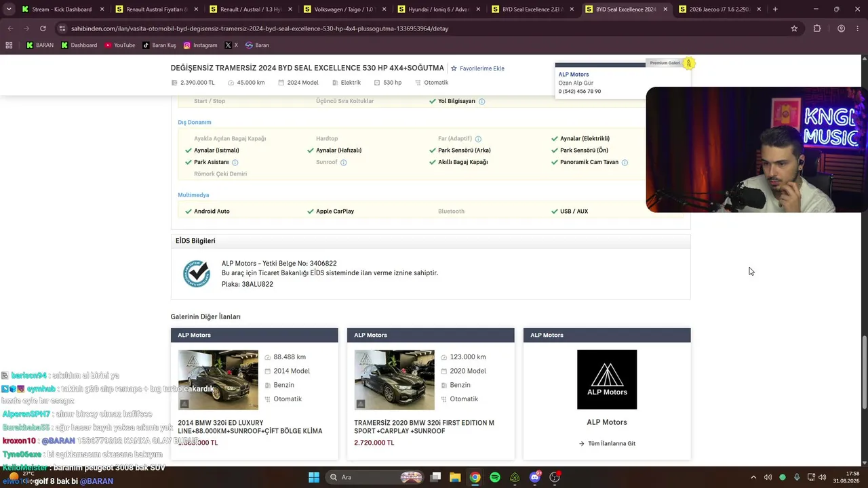Click the plate number 38ALU822
868x488 pixels.
pos(258,285)
